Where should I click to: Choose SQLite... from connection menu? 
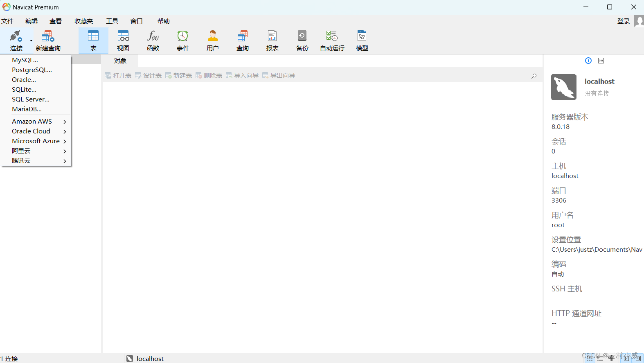pos(36,89)
